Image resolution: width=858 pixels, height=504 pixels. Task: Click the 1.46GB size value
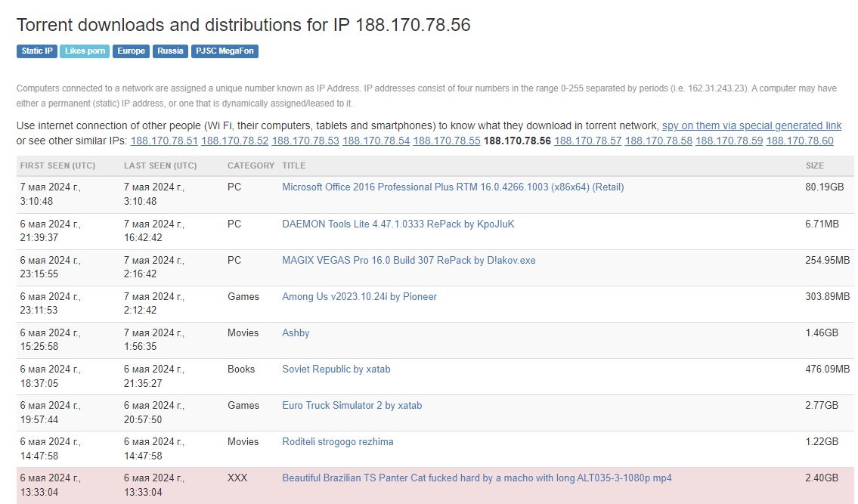822,332
